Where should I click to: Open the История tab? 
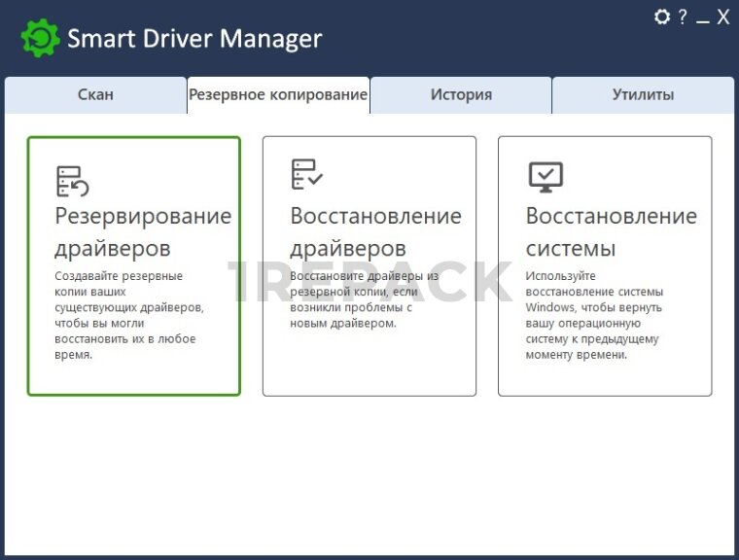[x=461, y=95]
